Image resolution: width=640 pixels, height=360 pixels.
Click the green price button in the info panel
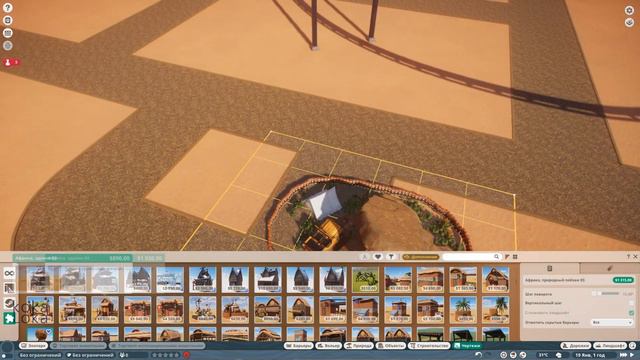(x=623, y=280)
